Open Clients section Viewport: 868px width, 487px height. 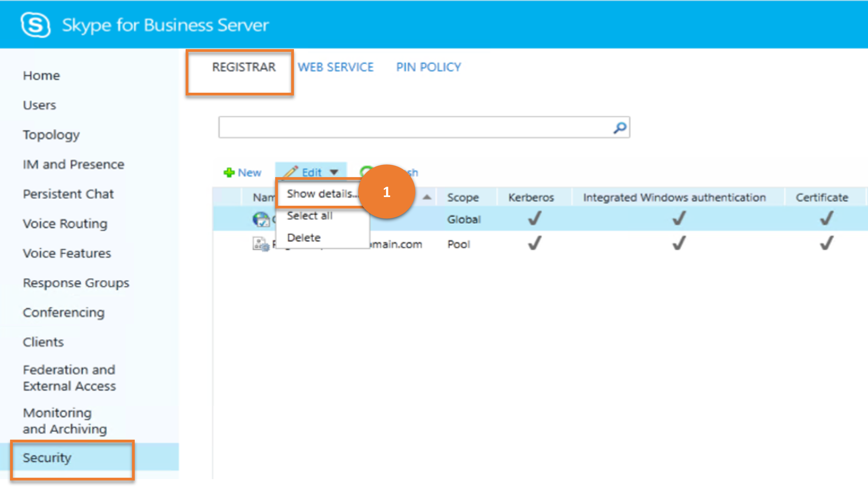[x=43, y=342]
